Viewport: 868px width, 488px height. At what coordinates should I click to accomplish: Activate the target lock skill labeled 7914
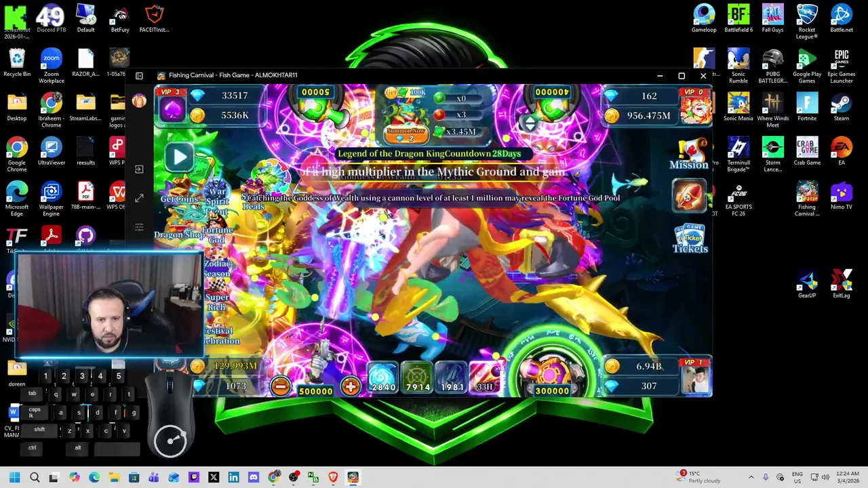417,378
